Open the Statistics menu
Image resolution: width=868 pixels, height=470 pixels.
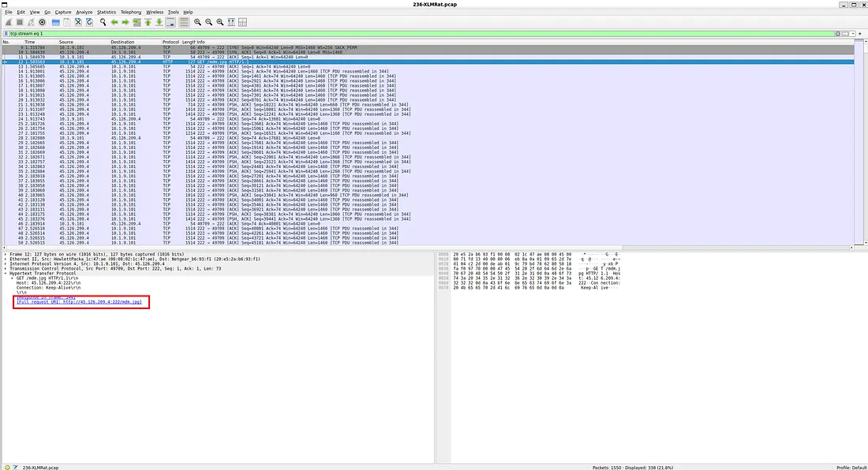click(x=106, y=13)
